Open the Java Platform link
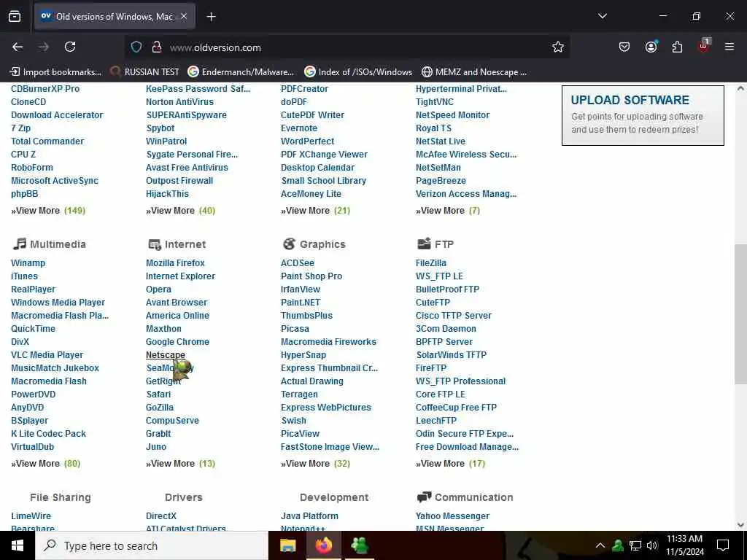This screenshot has height=560, width=747. click(309, 516)
